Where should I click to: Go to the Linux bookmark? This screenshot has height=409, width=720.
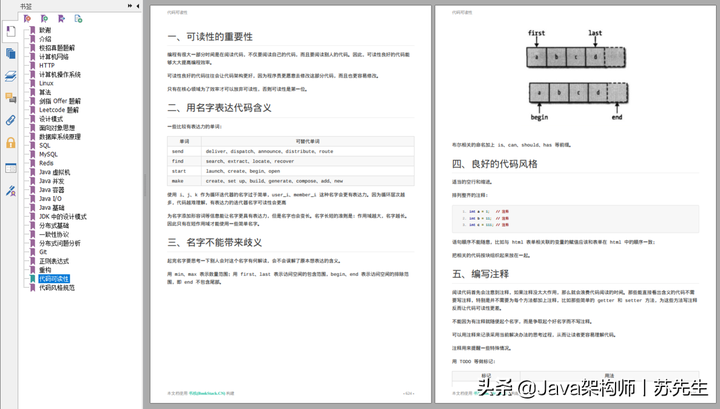46,84
